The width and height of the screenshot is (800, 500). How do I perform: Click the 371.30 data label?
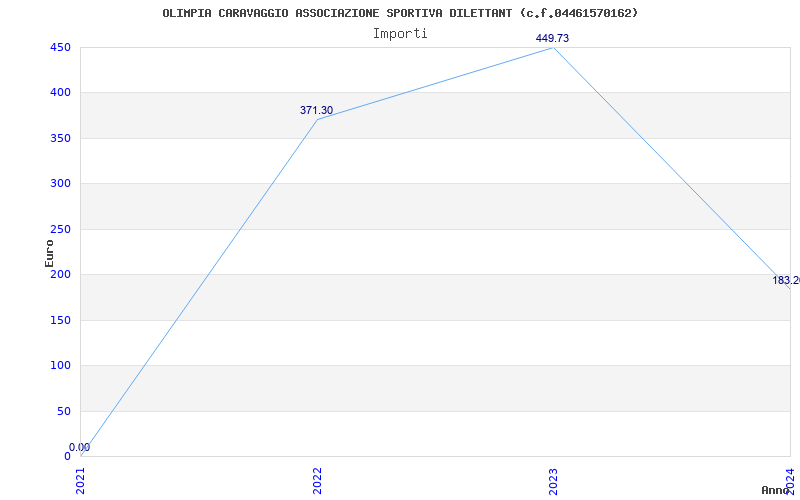coord(316,110)
